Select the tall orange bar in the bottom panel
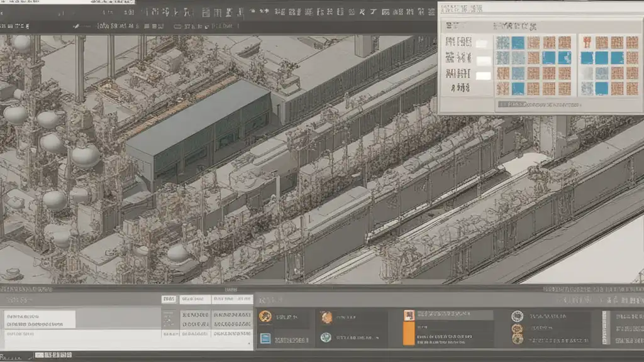The height and width of the screenshot is (362, 644). tap(408, 333)
